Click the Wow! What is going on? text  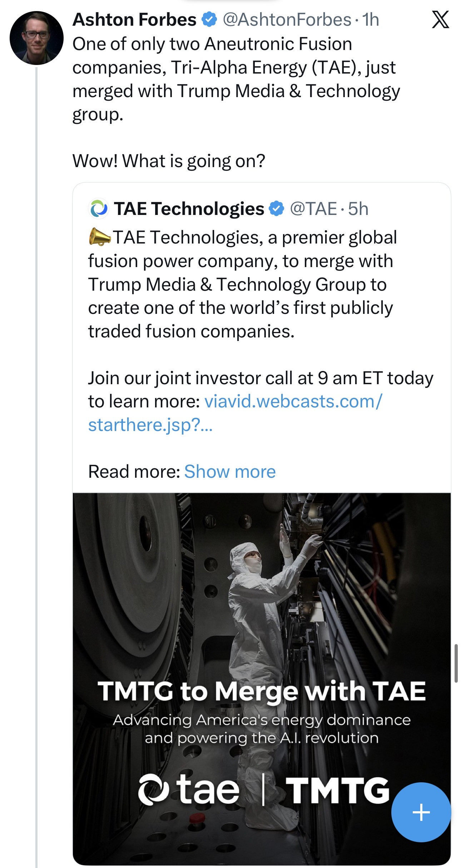pyautogui.click(x=169, y=161)
